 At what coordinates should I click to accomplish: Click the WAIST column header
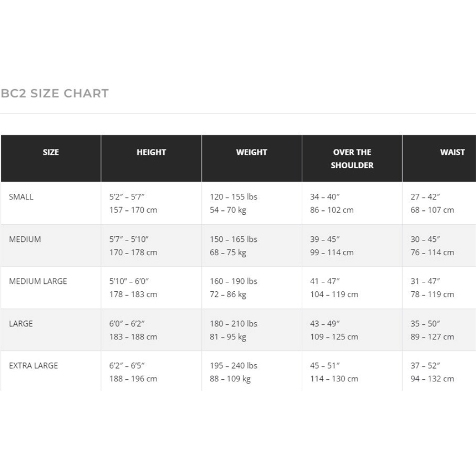pyautogui.click(x=452, y=152)
